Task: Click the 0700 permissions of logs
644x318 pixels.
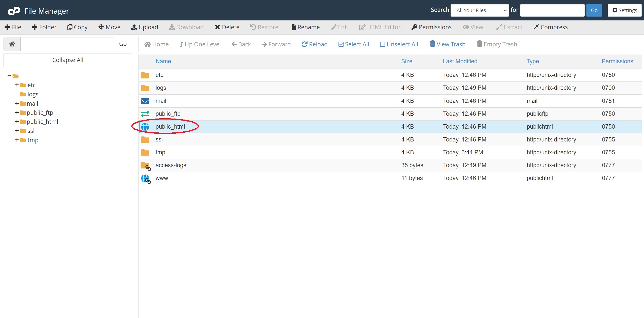Action: (608, 88)
